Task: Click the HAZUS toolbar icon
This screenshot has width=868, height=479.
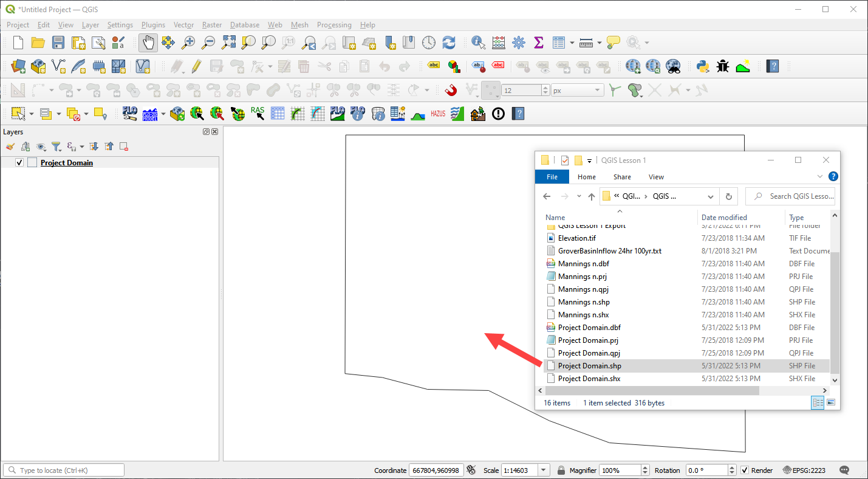Action: [438, 114]
